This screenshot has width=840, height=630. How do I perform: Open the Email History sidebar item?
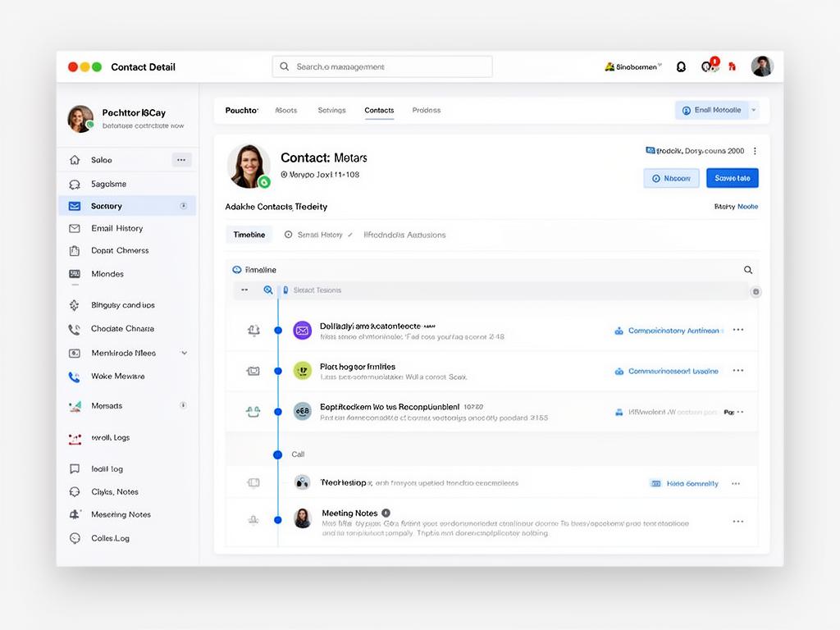pos(116,229)
